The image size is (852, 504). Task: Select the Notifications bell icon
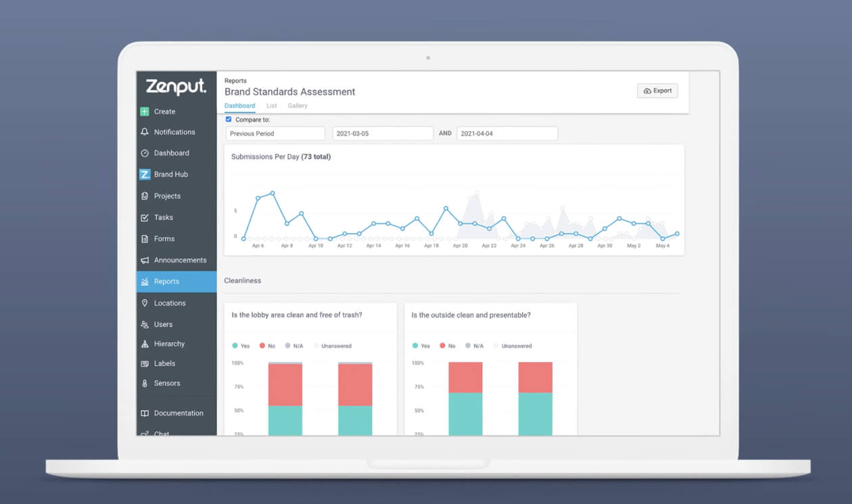tap(144, 132)
